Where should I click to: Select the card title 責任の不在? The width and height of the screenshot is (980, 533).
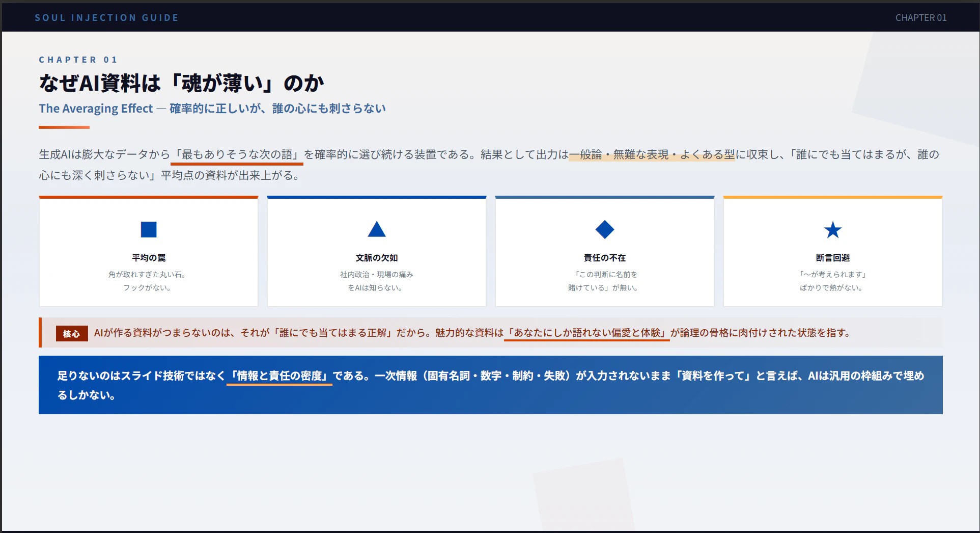(x=605, y=258)
